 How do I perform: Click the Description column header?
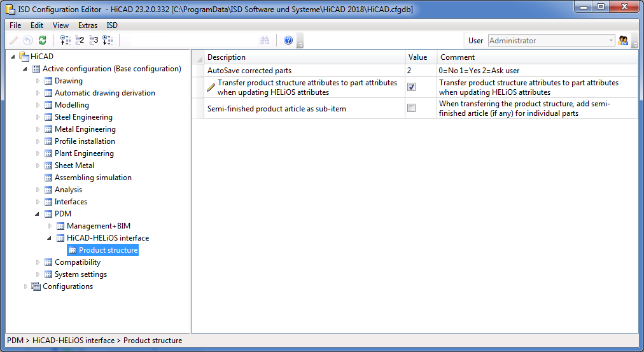click(304, 57)
